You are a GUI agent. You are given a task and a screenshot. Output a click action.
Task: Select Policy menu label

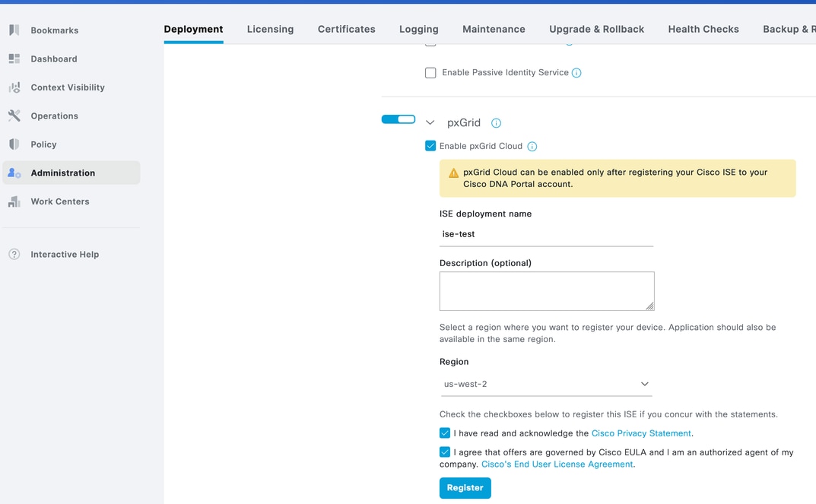coord(43,144)
